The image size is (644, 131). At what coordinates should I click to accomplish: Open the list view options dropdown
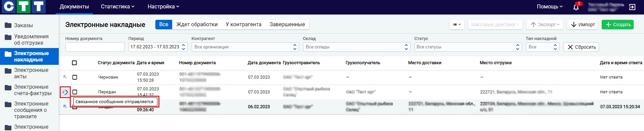(x=457, y=25)
